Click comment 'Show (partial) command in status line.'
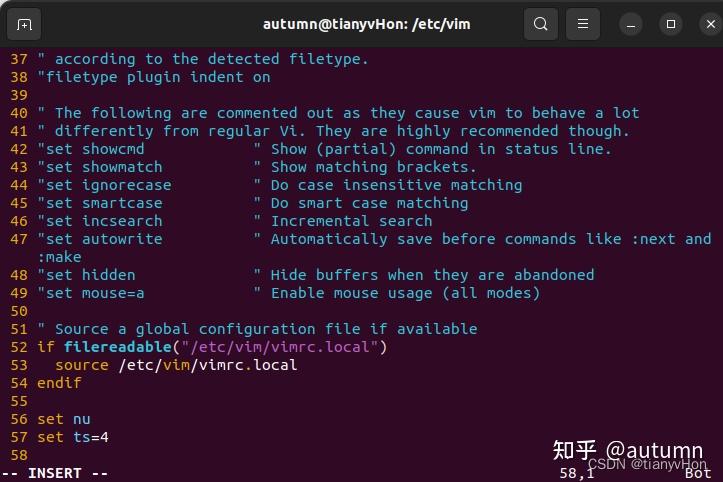 coord(441,149)
